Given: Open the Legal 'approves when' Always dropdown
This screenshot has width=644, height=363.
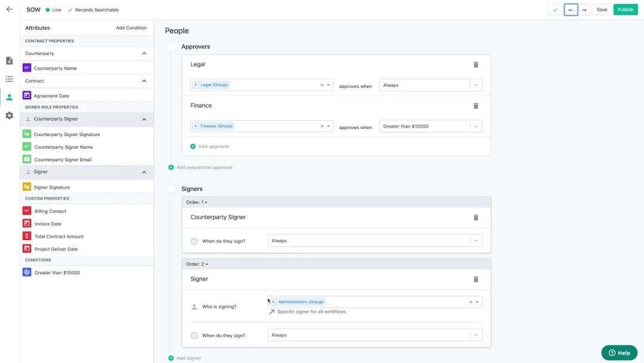Looking at the screenshot, I should [431, 85].
